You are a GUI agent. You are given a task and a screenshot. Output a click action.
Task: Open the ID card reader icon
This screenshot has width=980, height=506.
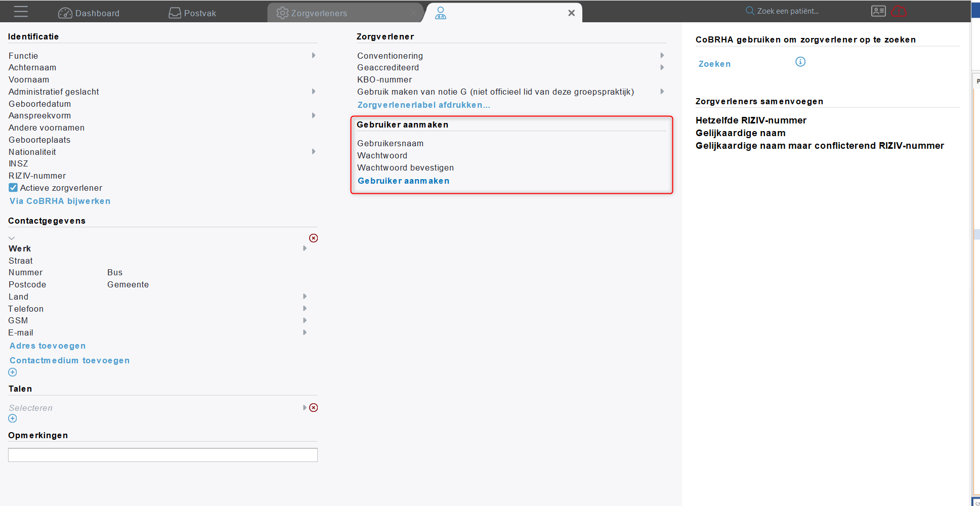[x=878, y=11]
